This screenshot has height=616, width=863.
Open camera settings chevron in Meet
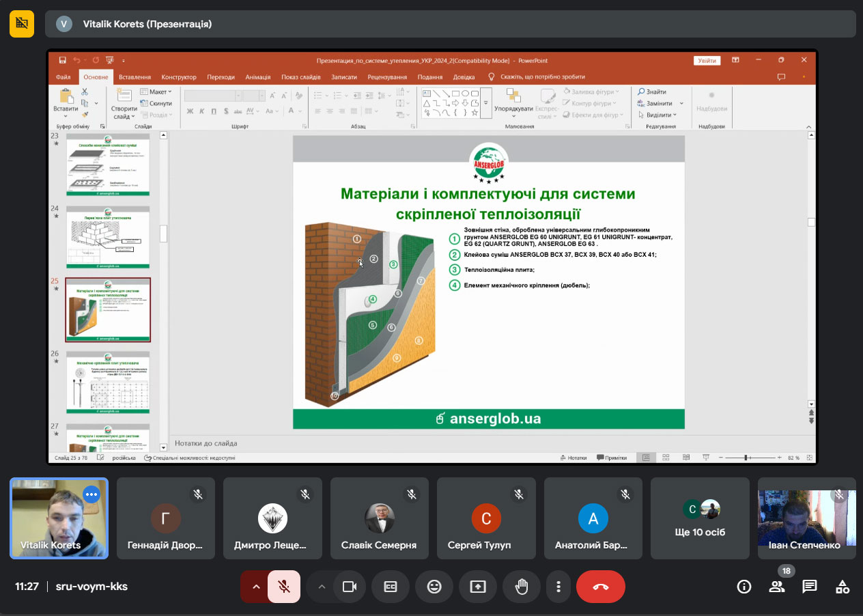point(322,587)
